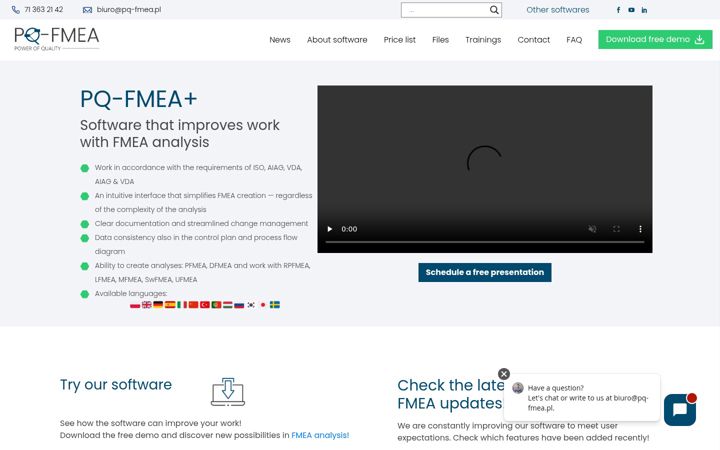
Task: Select the Russian flag
Action: pyautogui.click(x=239, y=304)
